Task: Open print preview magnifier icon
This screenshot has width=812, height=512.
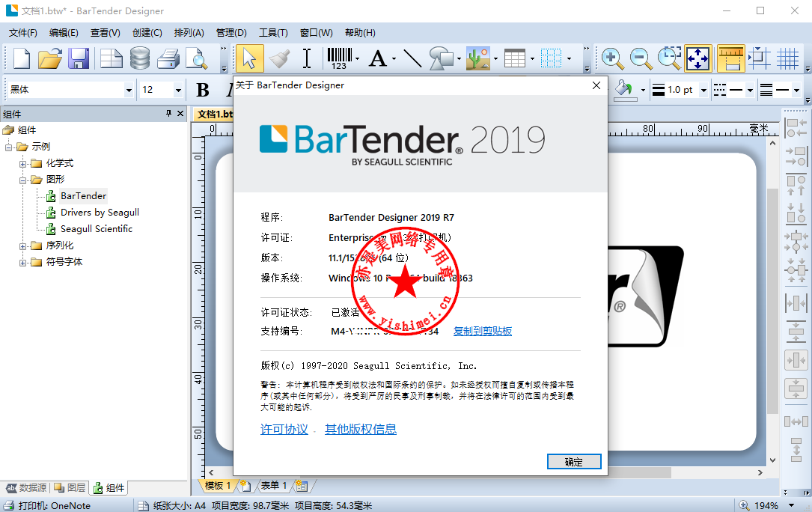Action: [197, 58]
